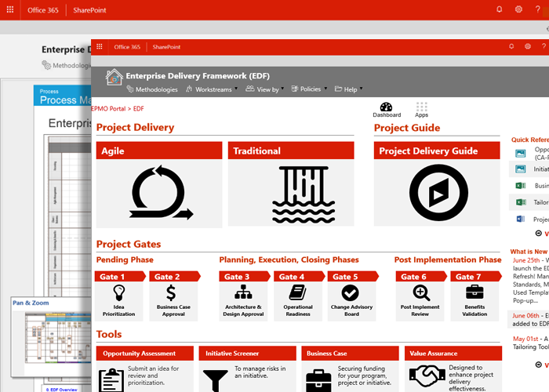Open the Traditional waterfall icon tile
The image size is (549, 392).
tap(291, 191)
